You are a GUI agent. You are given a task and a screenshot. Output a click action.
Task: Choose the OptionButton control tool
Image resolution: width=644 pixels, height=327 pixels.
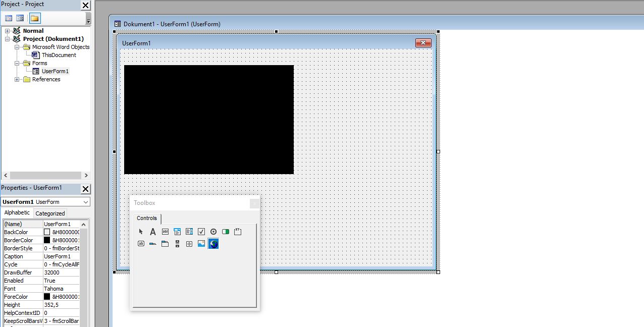[213, 232]
